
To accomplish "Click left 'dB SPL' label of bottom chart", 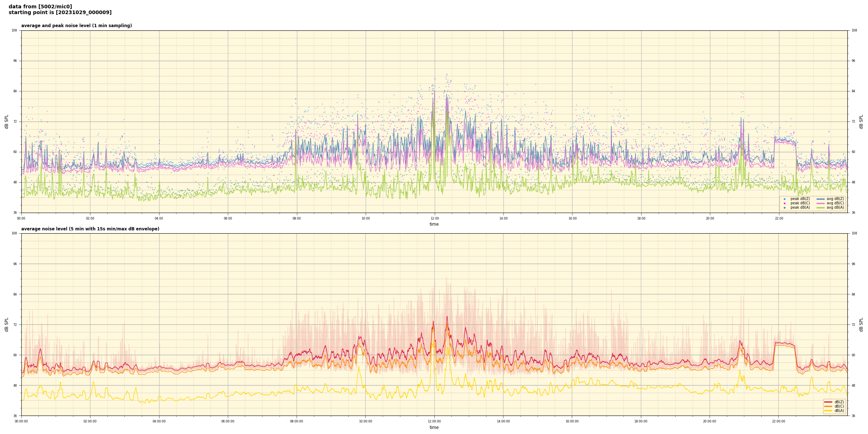I will (x=7, y=324).
